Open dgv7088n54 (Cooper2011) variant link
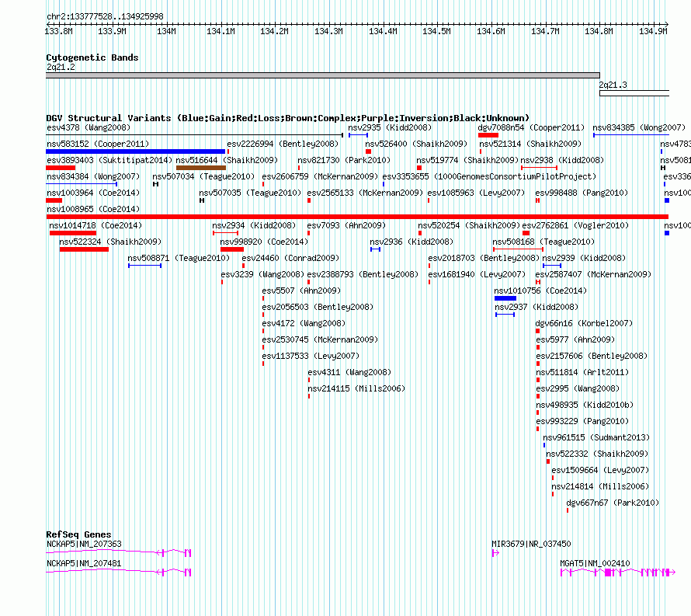 click(531, 127)
